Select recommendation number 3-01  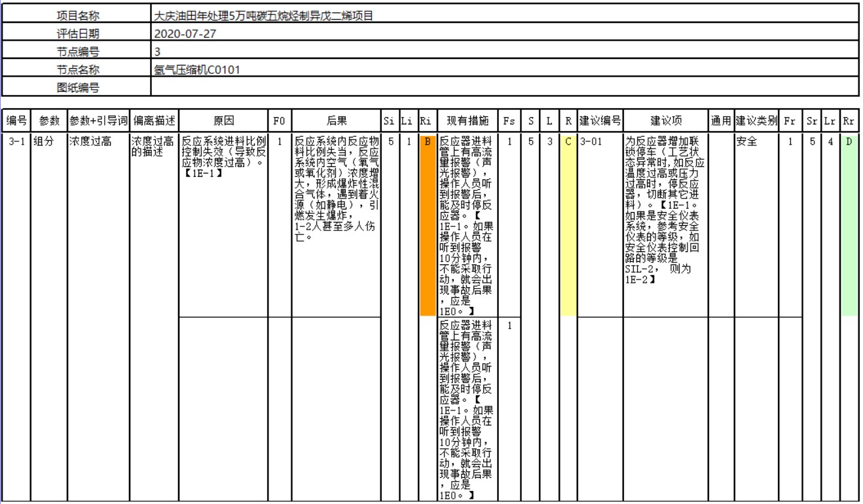(599, 225)
